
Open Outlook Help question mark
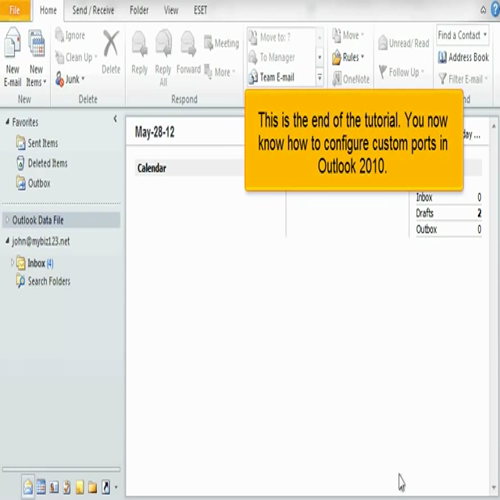click(496, 10)
